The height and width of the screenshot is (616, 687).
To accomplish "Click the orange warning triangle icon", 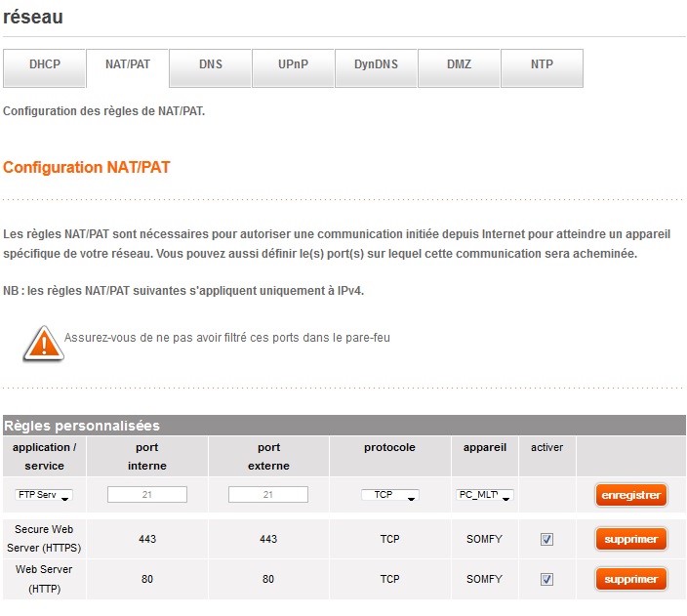I will (x=44, y=343).
